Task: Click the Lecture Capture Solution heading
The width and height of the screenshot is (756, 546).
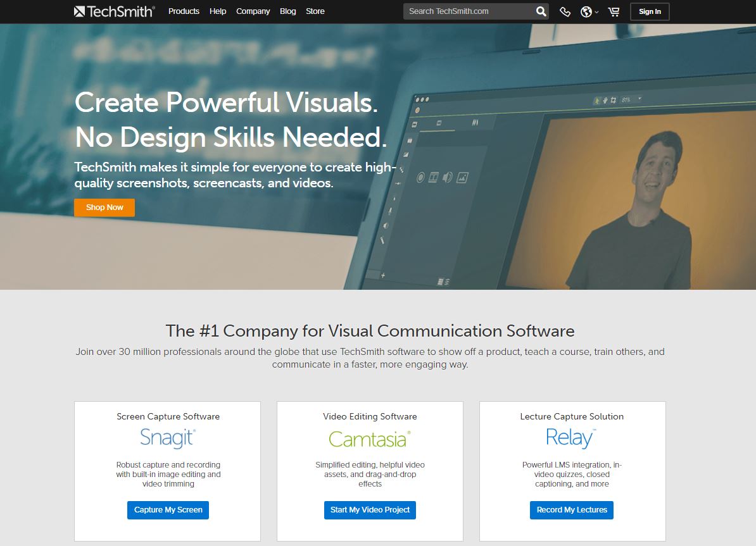Action: click(x=571, y=416)
